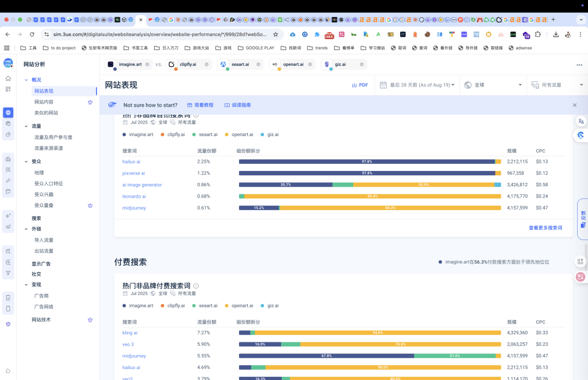Click the address bar URL
The width and height of the screenshot is (588, 380).
(x=160, y=34)
